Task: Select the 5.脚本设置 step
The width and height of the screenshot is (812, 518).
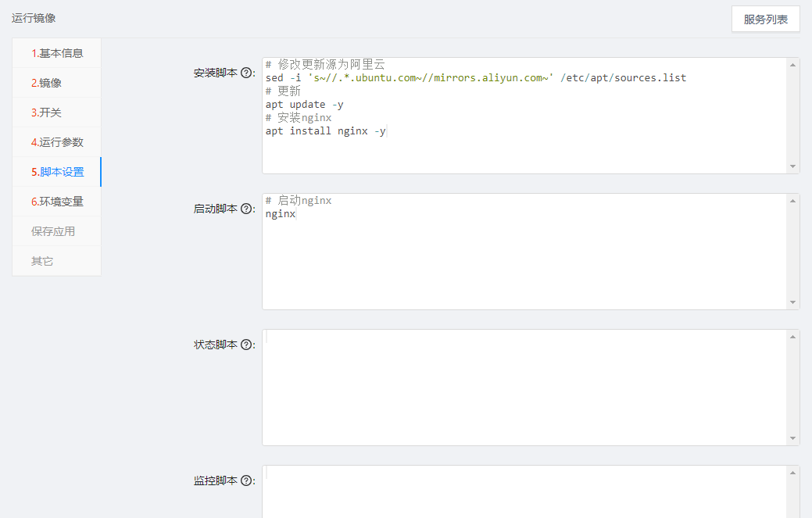Action: (57, 172)
